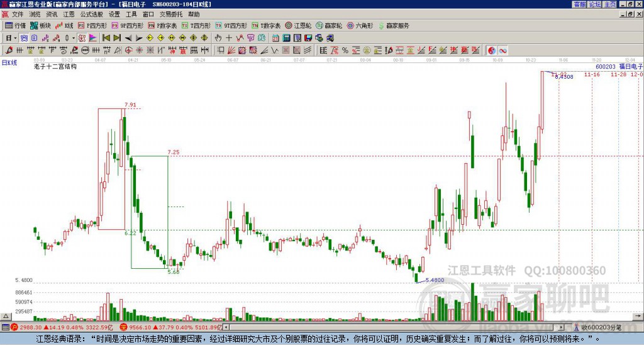Select the hand pan tool
The image size is (644, 345).
point(218,38)
